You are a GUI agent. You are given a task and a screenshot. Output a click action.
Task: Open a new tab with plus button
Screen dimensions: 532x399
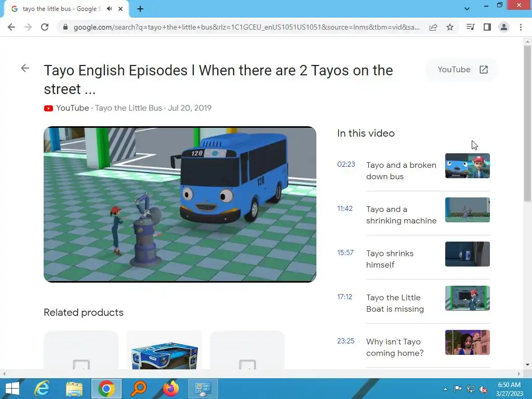tap(140, 9)
